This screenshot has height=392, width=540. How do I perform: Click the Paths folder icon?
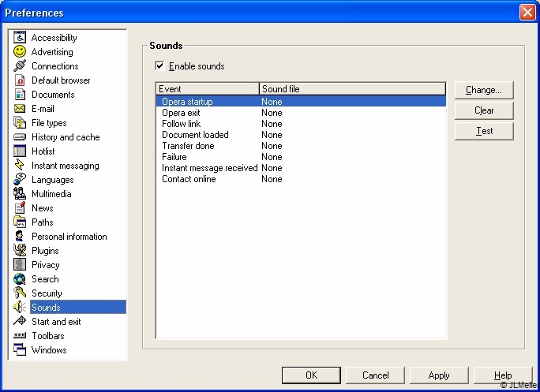[x=20, y=222]
